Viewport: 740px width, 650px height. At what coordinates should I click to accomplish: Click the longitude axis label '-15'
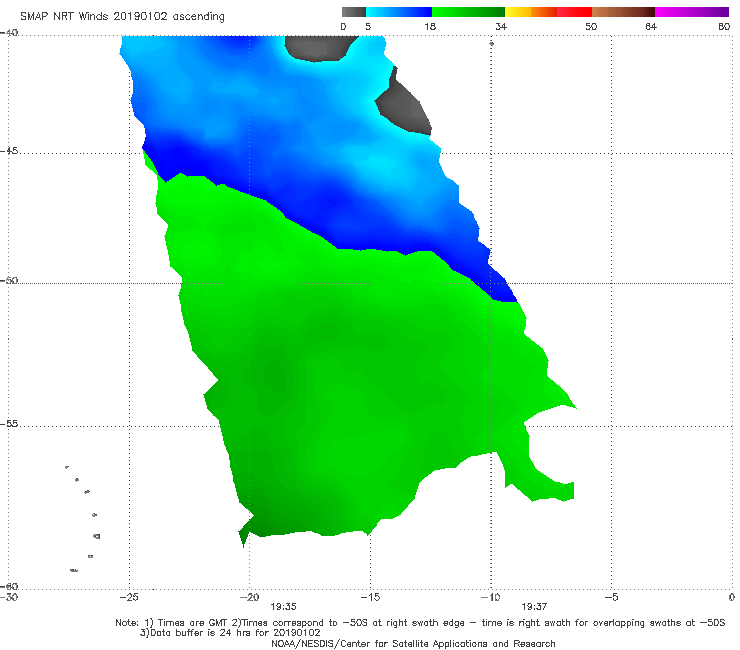tap(370, 597)
